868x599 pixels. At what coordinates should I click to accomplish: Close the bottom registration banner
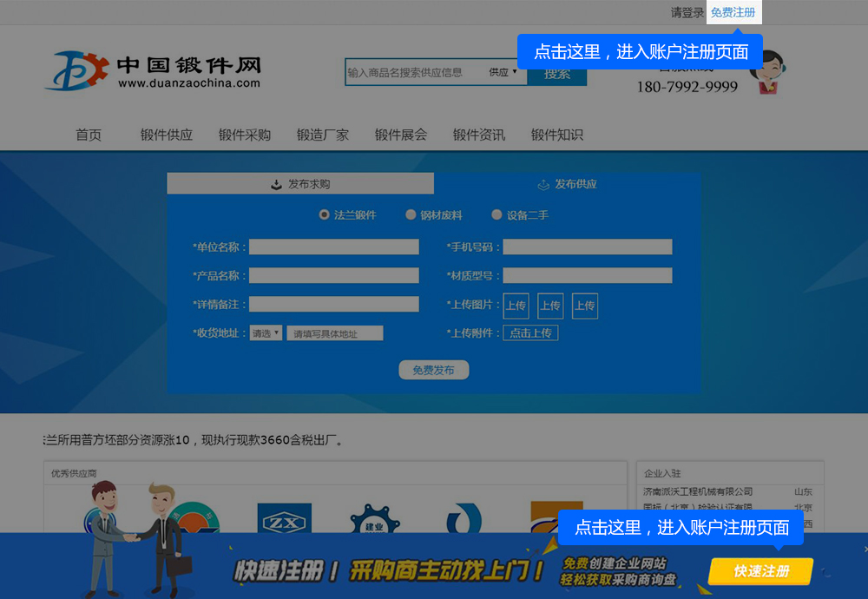pos(865,549)
